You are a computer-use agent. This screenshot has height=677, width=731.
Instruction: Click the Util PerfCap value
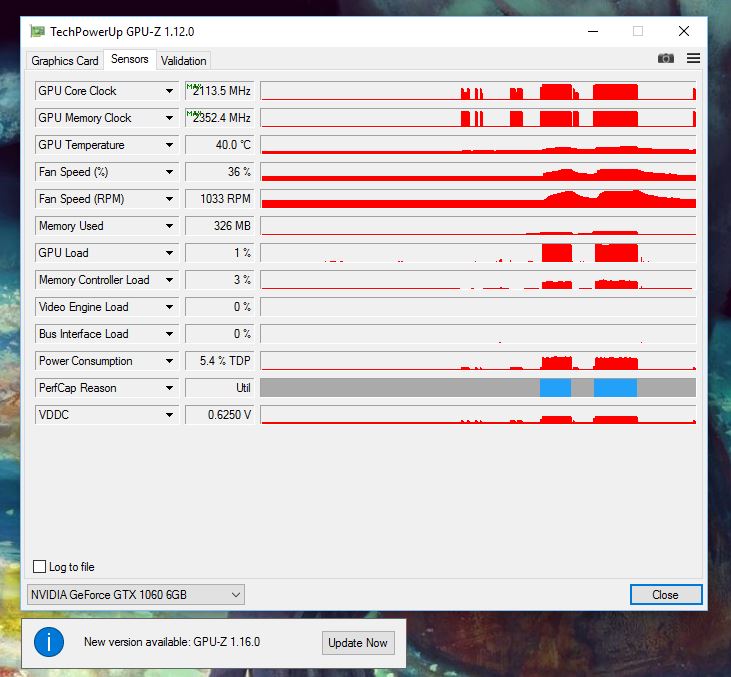220,388
